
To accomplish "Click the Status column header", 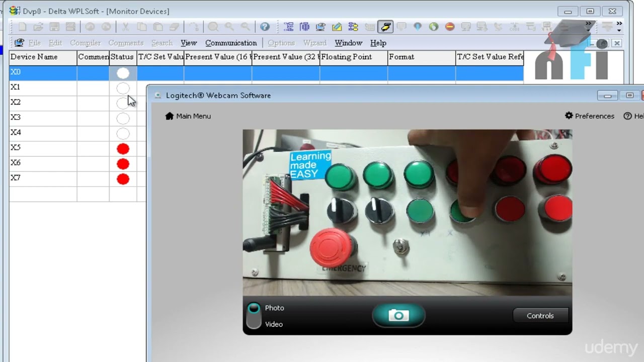I will click(123, 57).
